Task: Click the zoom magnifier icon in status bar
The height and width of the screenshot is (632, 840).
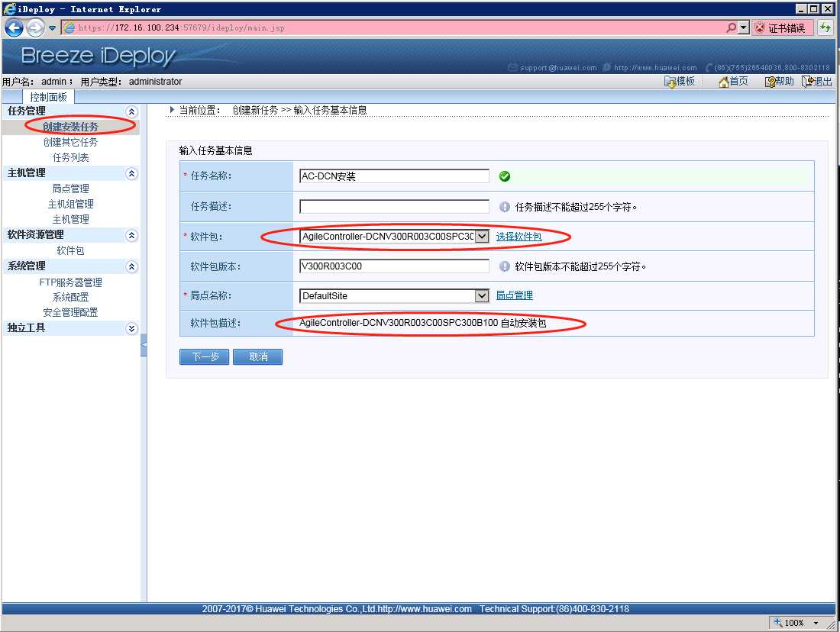Action: (778, 622)
